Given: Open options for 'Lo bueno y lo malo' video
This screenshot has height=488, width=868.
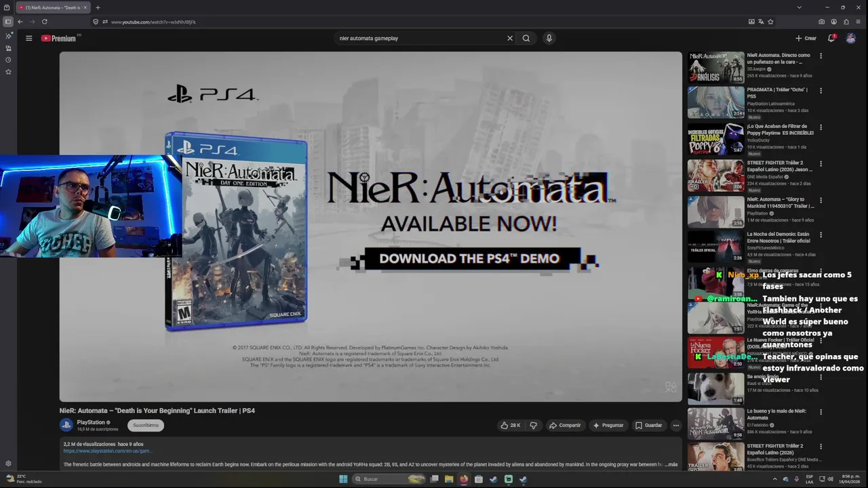Looking at the screenshot, I should [821, 412].
